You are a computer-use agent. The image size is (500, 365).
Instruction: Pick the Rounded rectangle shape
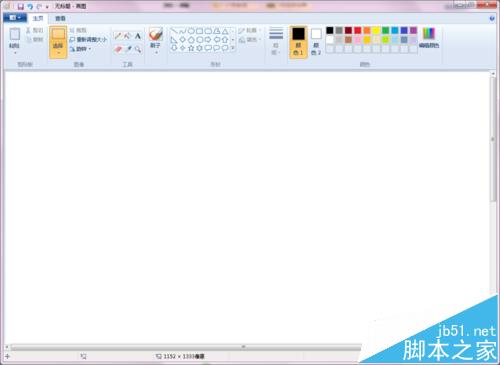208,31
